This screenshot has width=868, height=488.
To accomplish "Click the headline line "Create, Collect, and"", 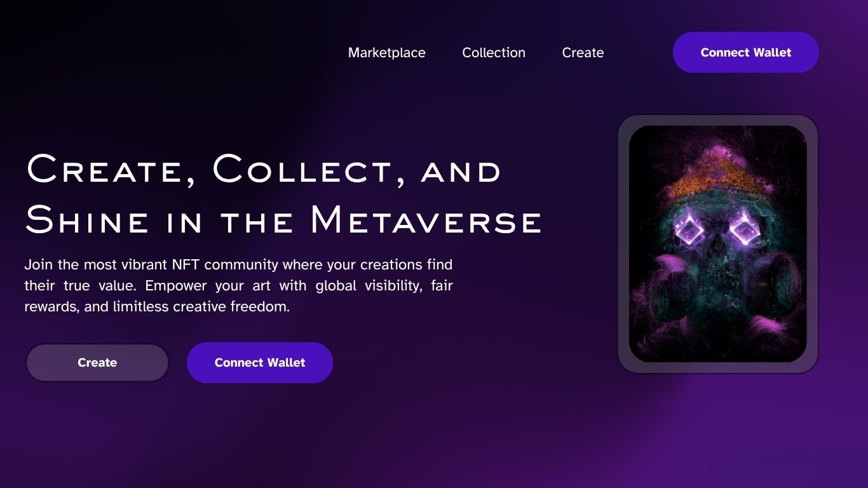I will pyautogui.click(x=264, y=170).
